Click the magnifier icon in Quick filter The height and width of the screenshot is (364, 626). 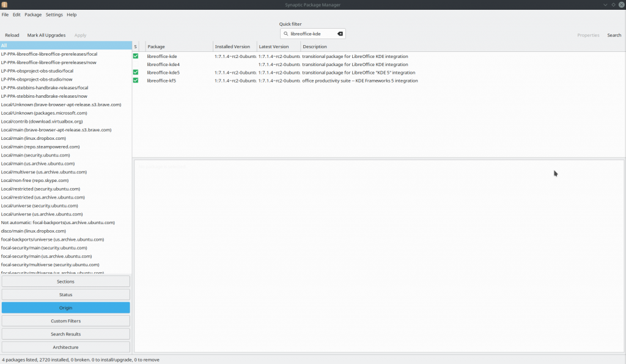tap(286, 34)
